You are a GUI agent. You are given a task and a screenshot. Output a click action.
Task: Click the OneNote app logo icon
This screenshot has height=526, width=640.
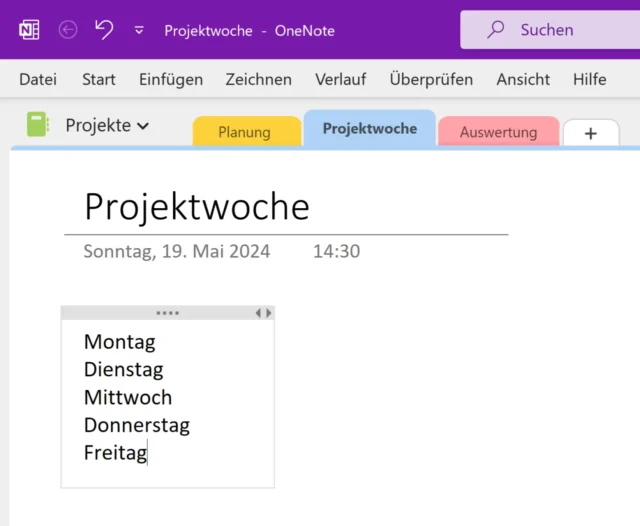point(29,30)
